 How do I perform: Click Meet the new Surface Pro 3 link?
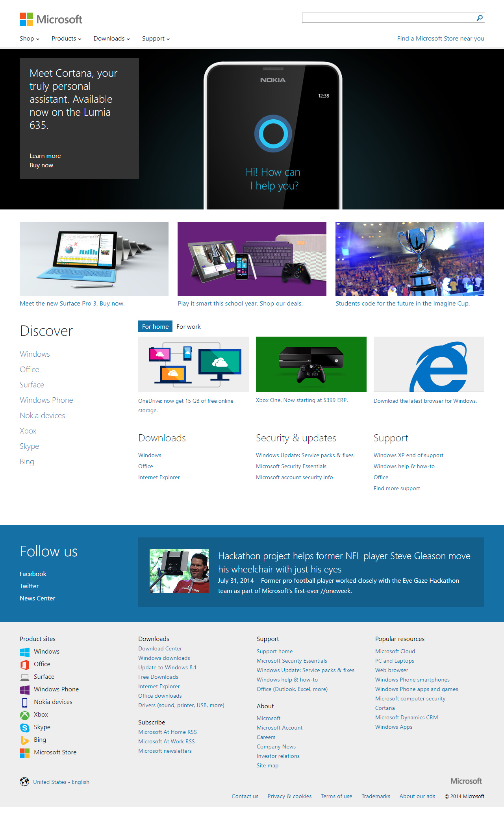72,304
